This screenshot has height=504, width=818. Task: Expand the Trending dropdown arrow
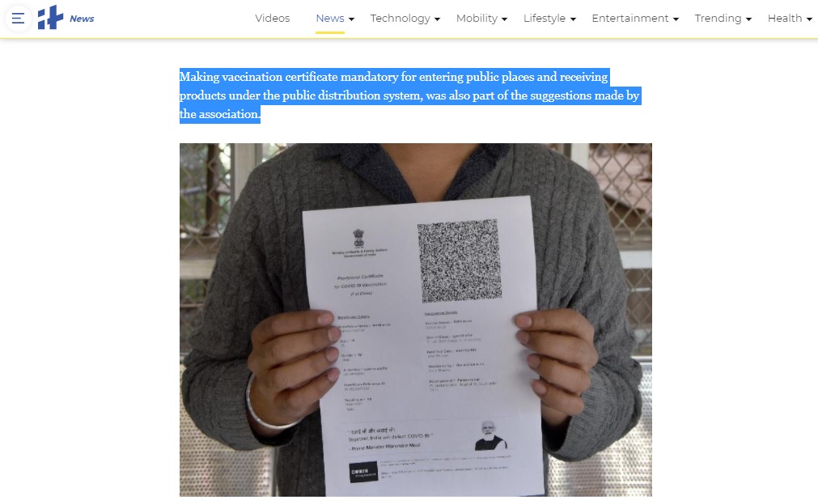click(748, 19)
